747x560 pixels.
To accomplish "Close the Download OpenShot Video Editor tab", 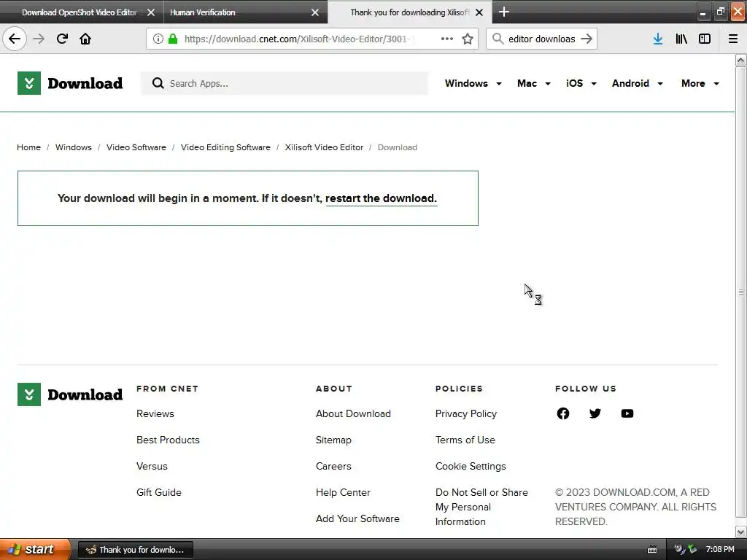I will pyautogui.click(x=151, y=12).
